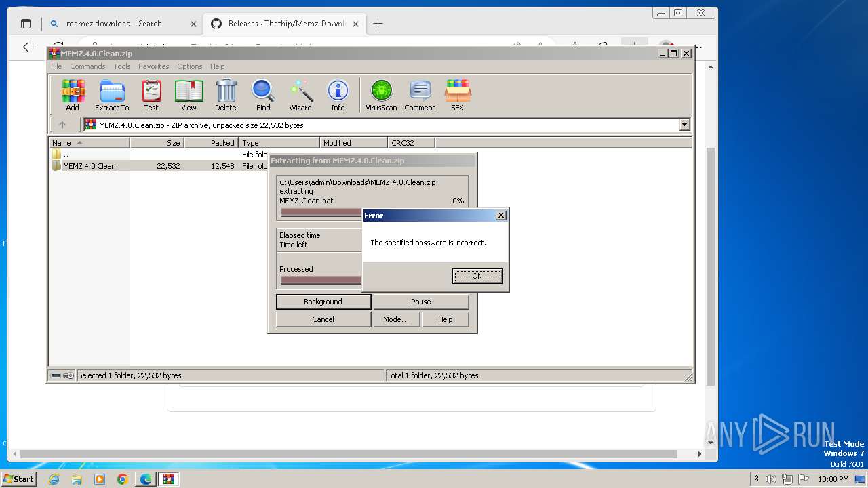The height and width of the screenshot is (488, 868).
Task: Sort by the CRC32 column header
Action: 411,143
